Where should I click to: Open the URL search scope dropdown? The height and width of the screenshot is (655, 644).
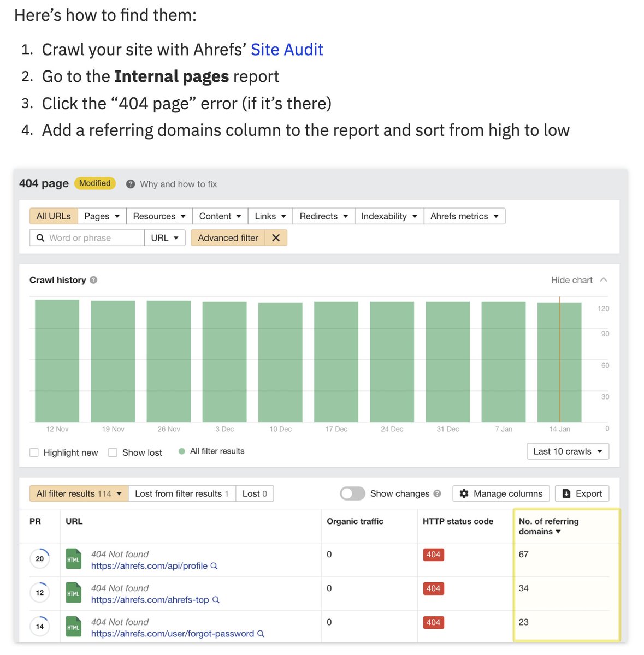coord(165,238)
